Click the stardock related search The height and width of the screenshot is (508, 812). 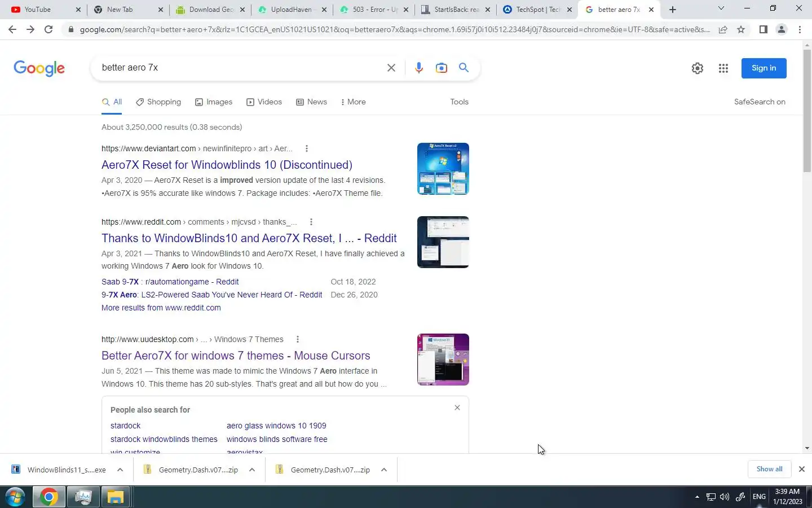pyautogui.click(x=125, y=426)
